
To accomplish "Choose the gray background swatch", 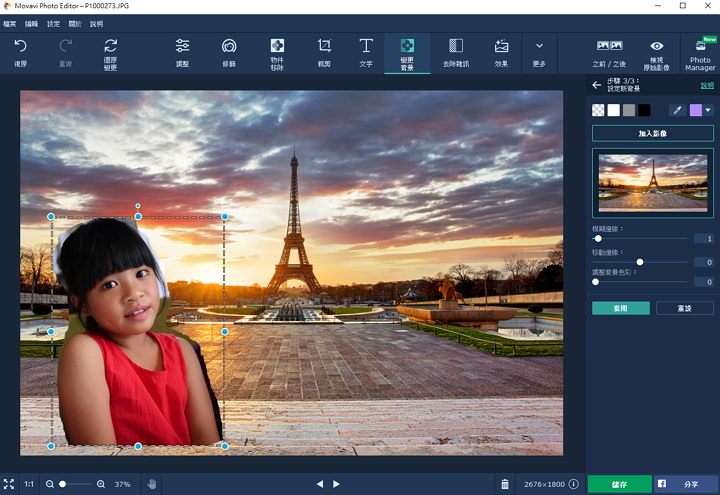I will (629, 110).
